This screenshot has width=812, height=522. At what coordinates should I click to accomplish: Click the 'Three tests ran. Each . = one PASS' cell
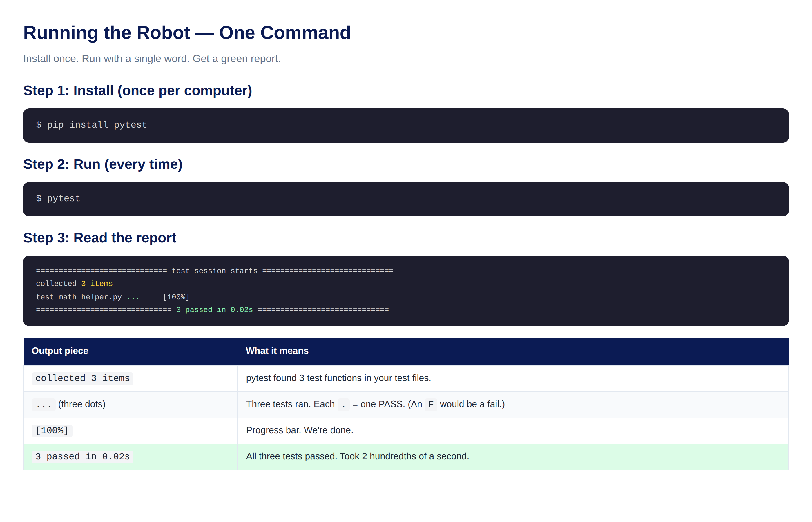pyautogui.click(x=513, y=405)
